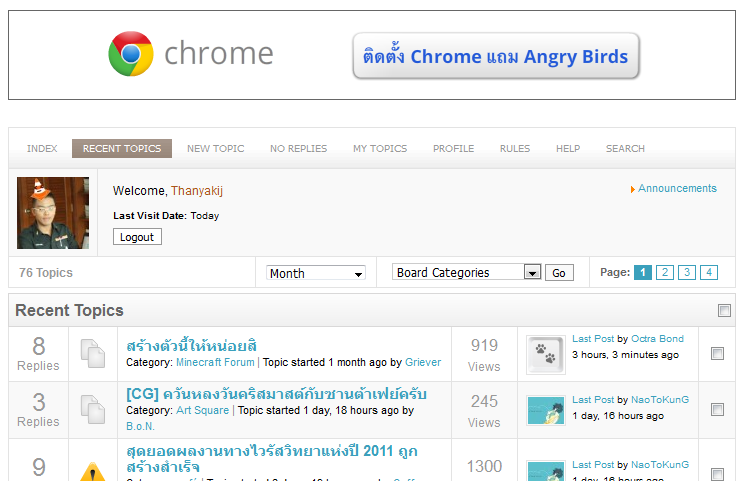Click the '245 Views' count
The height and width of the screenshot is (481, 751).
coord(484,411)
